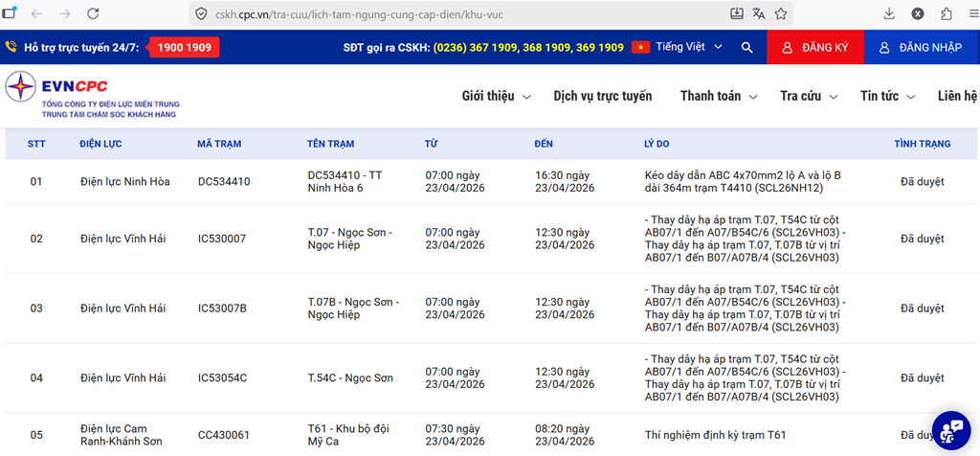
Task: Click the ĐĂNG NHẬP button
Action: click(x=921, y=47)
